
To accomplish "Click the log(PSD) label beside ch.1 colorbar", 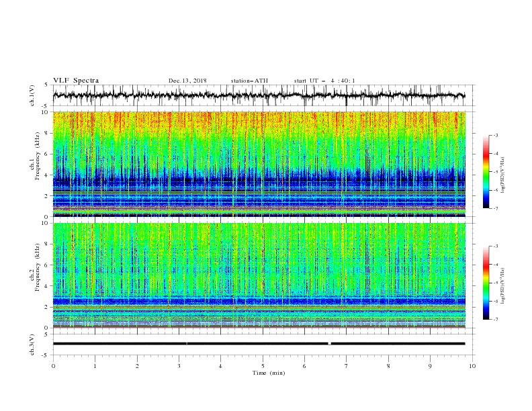I will (503, 175).
